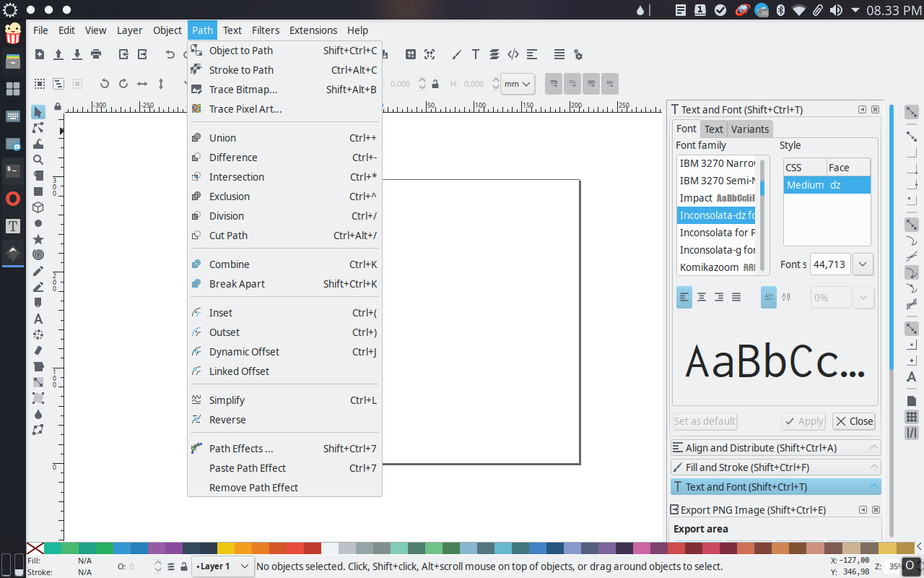Switch to Variants tab

click(x=749, y=129)
